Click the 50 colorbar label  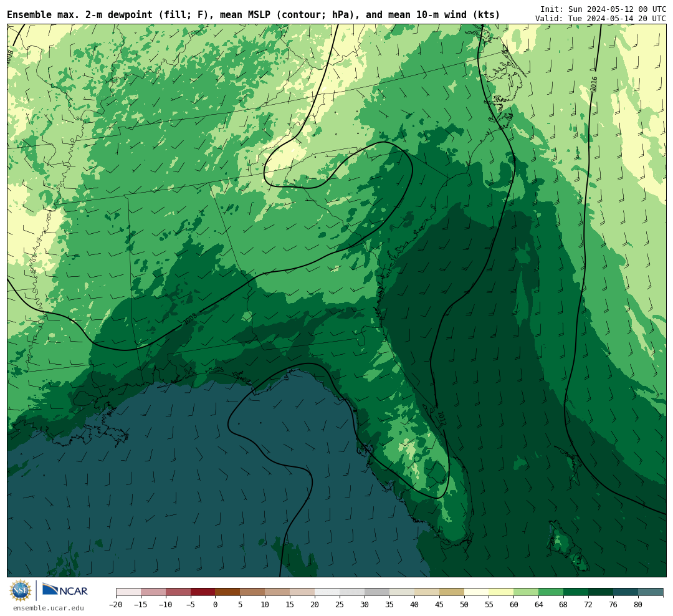tap(464, 605)
